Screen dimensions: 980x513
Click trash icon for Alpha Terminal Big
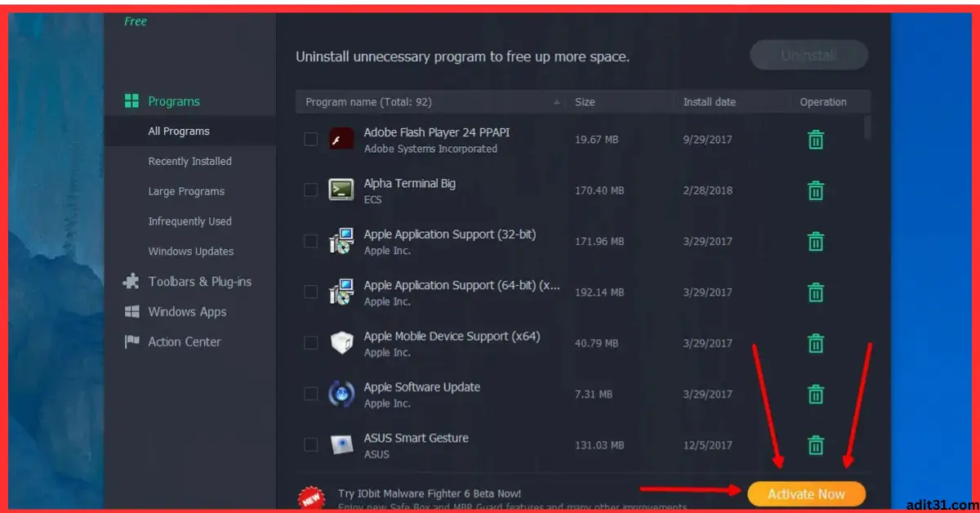click(815, 190)
